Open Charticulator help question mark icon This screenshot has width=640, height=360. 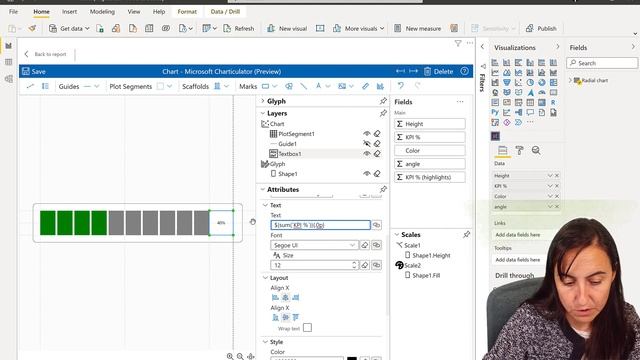tap(464, 71)
